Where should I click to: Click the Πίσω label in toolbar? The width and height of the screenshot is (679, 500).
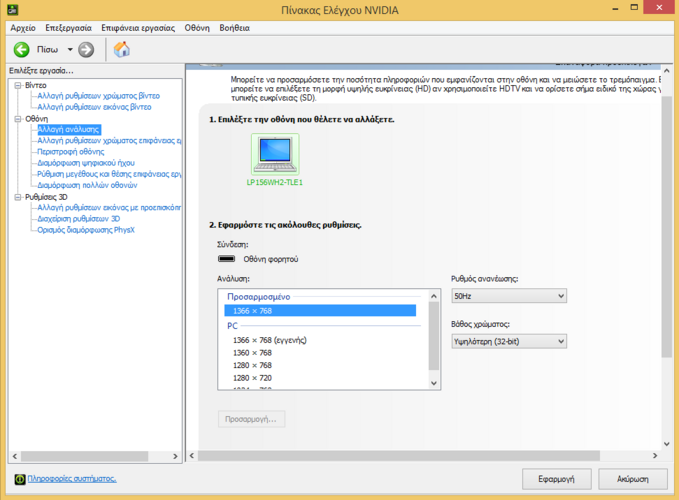(x=47, y=50)
